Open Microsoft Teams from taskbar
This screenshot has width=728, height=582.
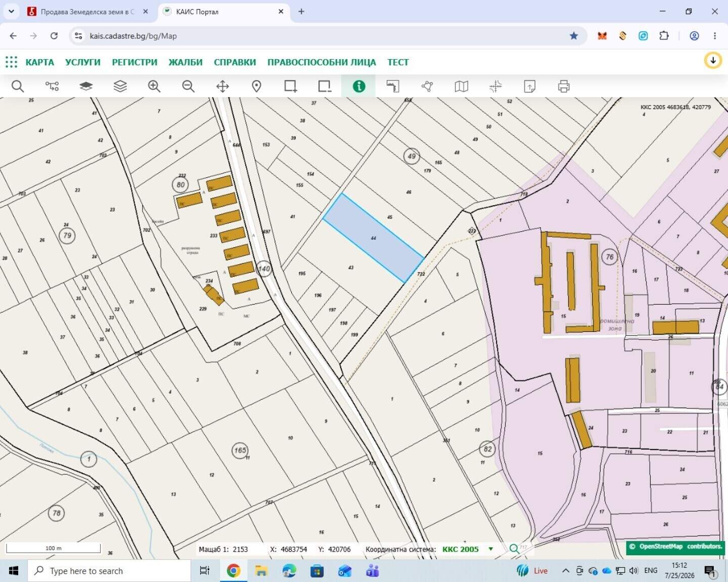(373, 571)
